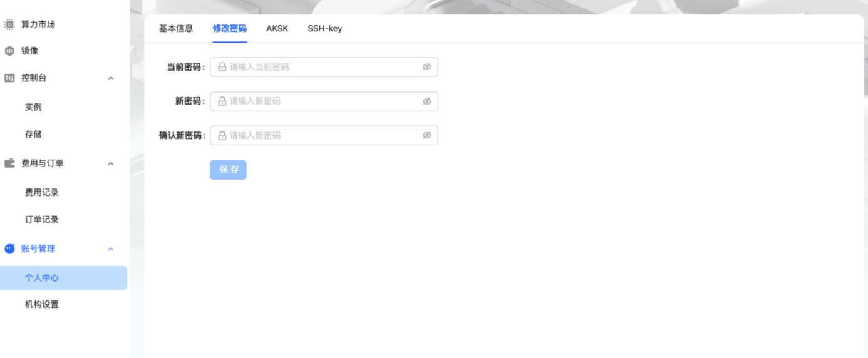This screenshot has width=868, height=358.
Task: Collapse the 控制台 menu group
Action: tap(111, 78)
